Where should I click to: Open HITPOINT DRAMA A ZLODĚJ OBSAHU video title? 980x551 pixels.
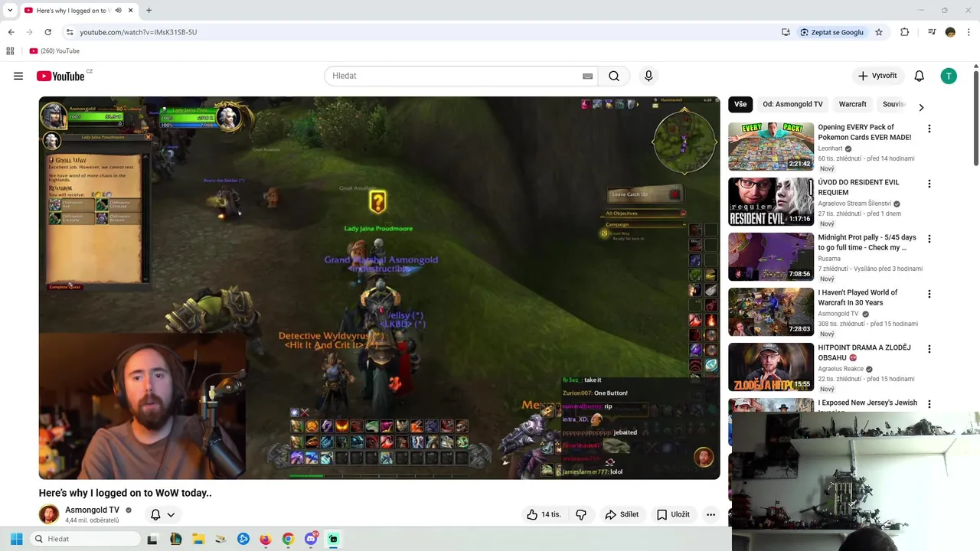[x=864, y=353]
